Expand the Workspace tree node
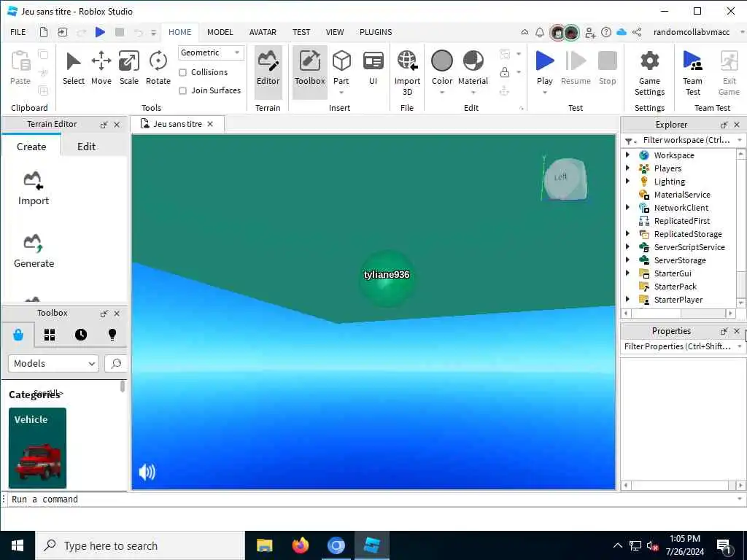The image size is (747, 560). tap(628, 155)
